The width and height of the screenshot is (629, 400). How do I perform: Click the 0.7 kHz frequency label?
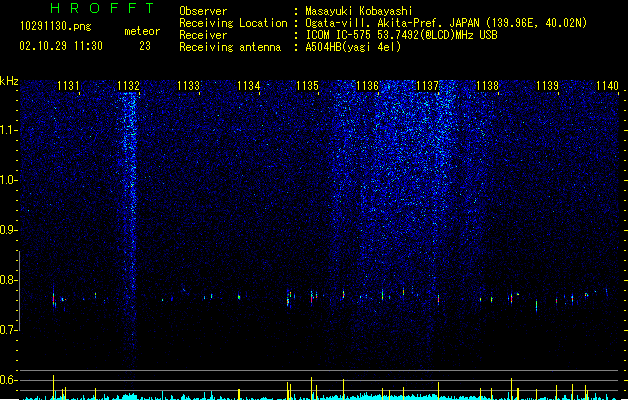point(8,330)
